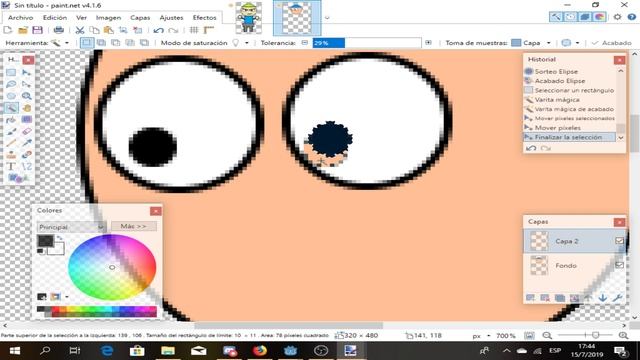Screen dimensions: 640x360
Task: Toggle the History window button
Action: [570, 17]
